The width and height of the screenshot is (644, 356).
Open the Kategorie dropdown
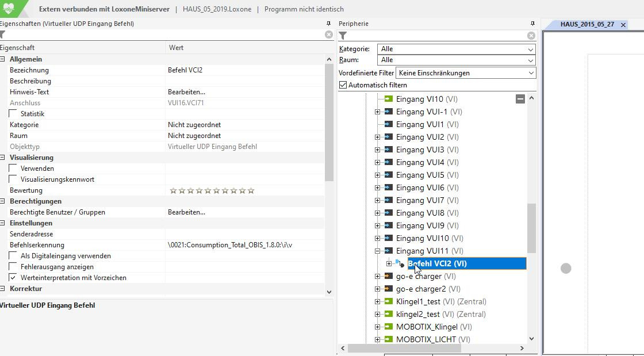click(x=456, y=49)
